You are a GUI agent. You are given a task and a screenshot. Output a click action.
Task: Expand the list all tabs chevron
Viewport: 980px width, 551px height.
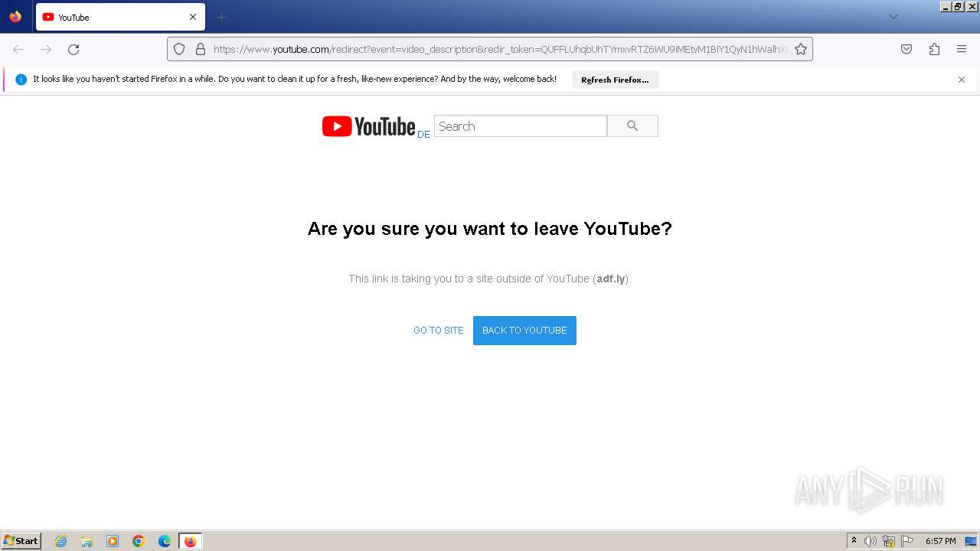point(893,17)
